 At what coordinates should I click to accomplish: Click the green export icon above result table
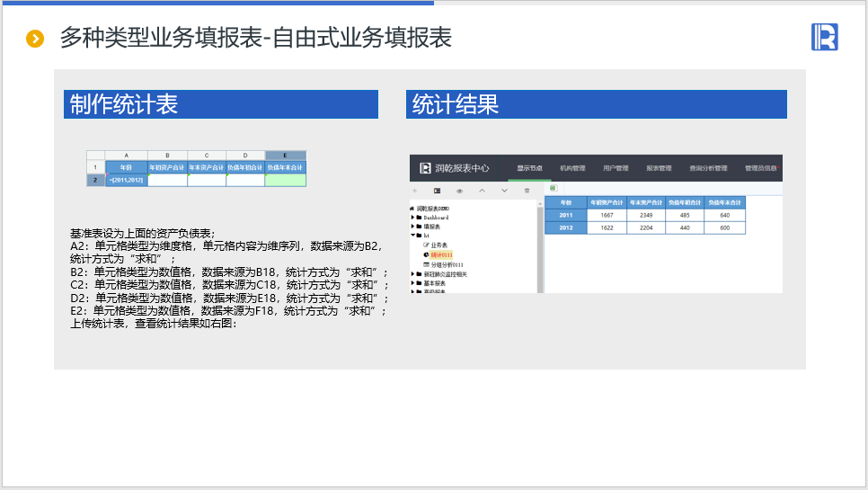click(552, 189)
